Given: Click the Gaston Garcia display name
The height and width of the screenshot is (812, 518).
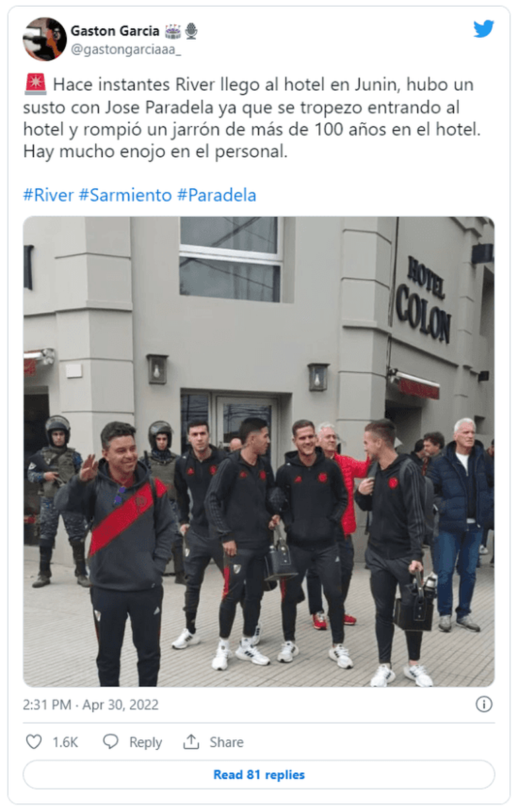Looking at the screenshot, I should (115, 31).
